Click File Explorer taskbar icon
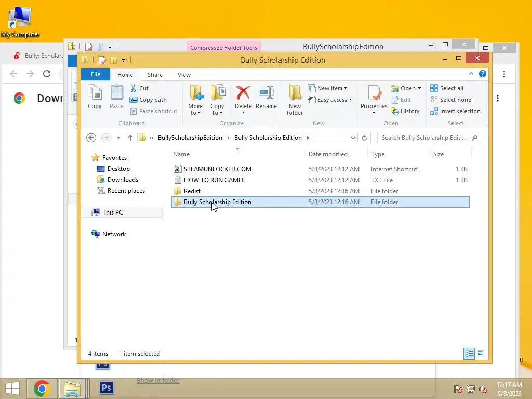 tap(73, 388)
